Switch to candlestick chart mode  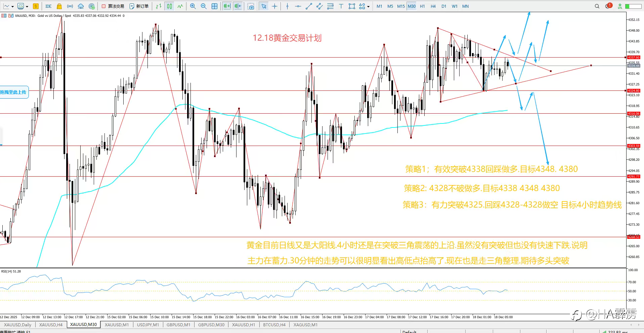170,6
